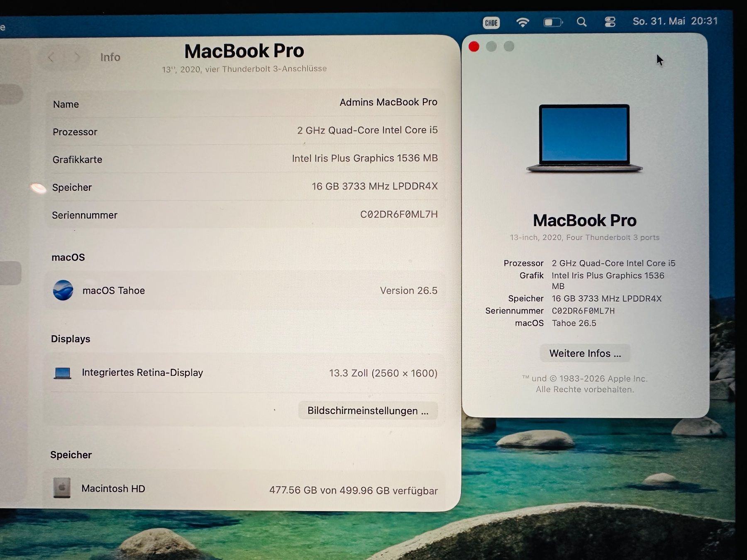Click Version 26.5 text
The width and height of the screenshot is (747, 560).
click(x=409, y=290)
